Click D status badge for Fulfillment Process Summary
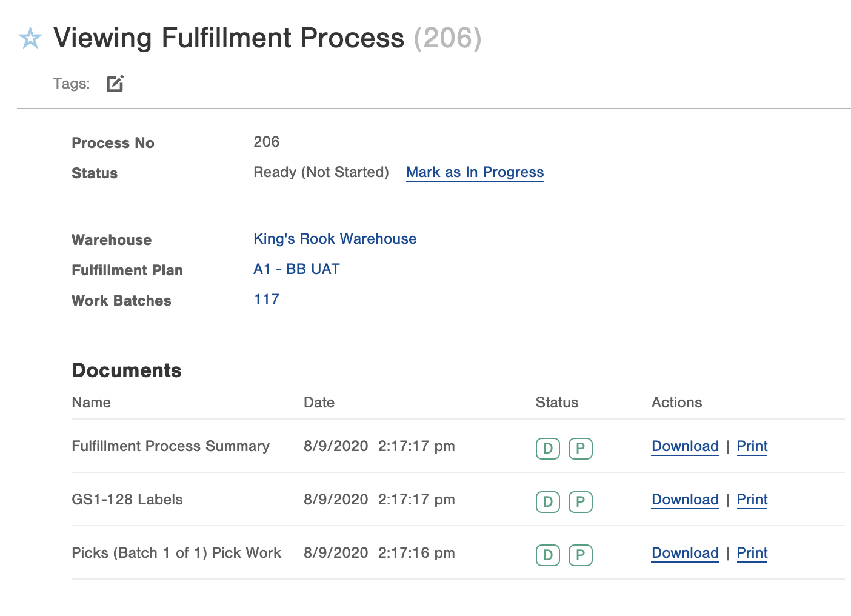851x616 pixels. click(547, 448)
